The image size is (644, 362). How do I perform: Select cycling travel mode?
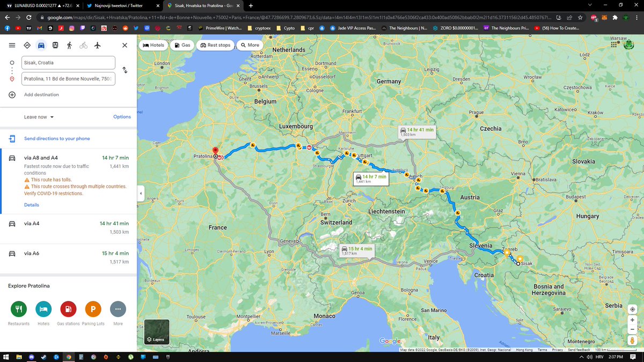tap(83, 45)
